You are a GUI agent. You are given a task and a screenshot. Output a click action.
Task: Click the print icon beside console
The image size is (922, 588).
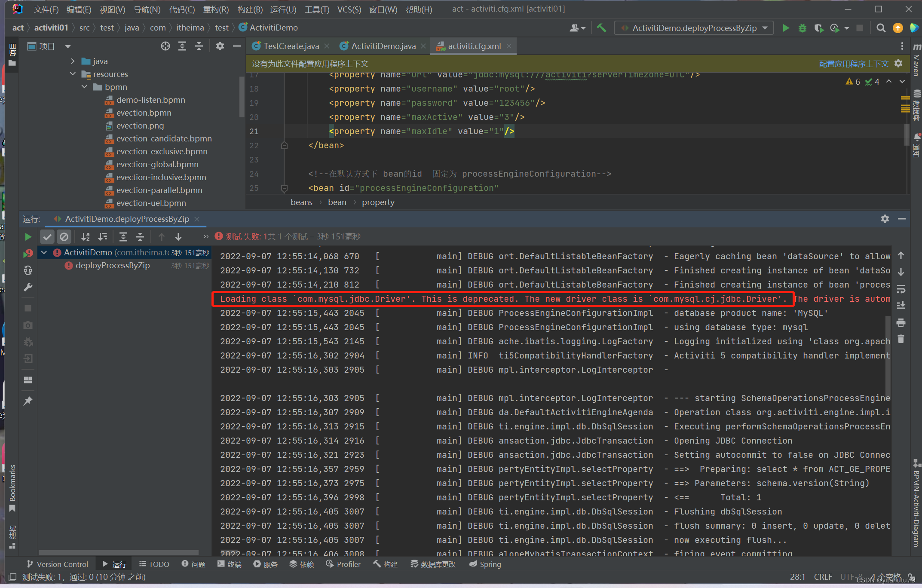click(x=901, y=322)
